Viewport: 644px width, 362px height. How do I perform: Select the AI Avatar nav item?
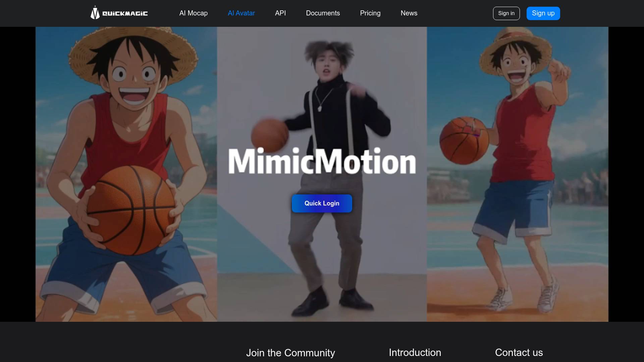241,13
